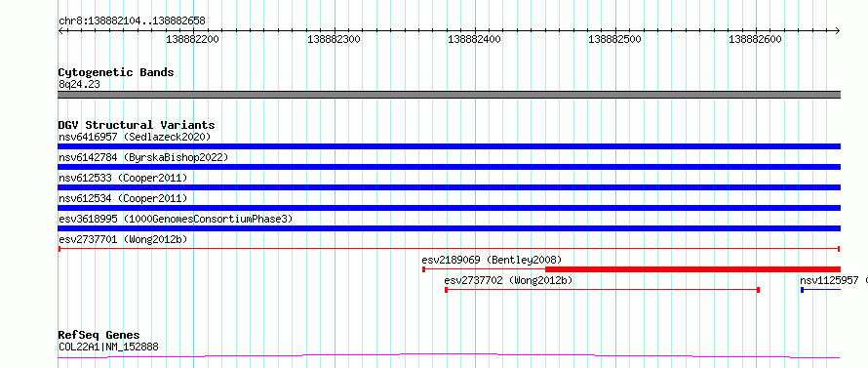Open variant nsv6416957 (Sedlazeck2020) label
The width and height of the screenshot is (868, 368).
(x=135, y=137)
